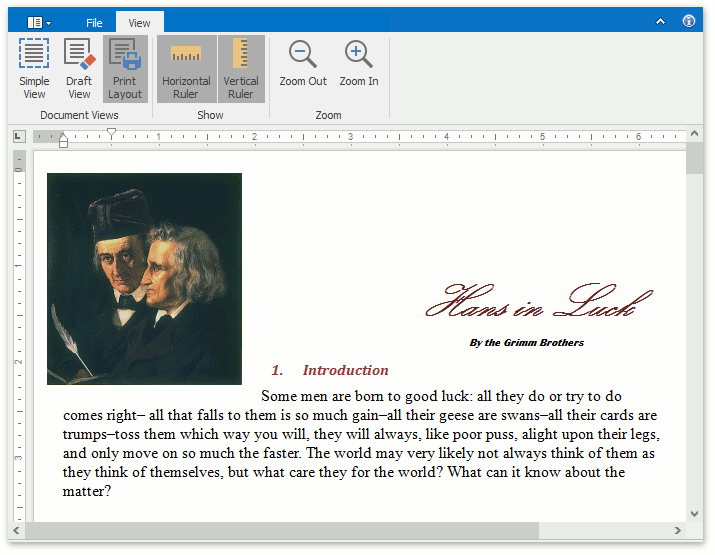
Task: Switch to Simple View
Action: (34, 68)
